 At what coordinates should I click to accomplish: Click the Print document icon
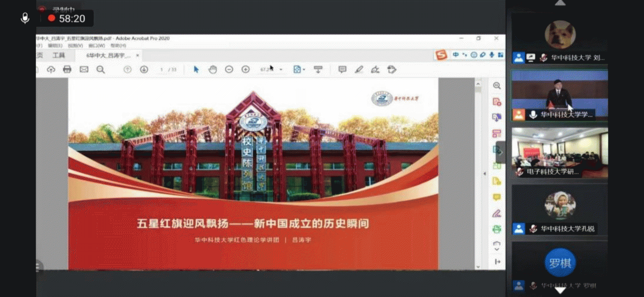point(67,69)
